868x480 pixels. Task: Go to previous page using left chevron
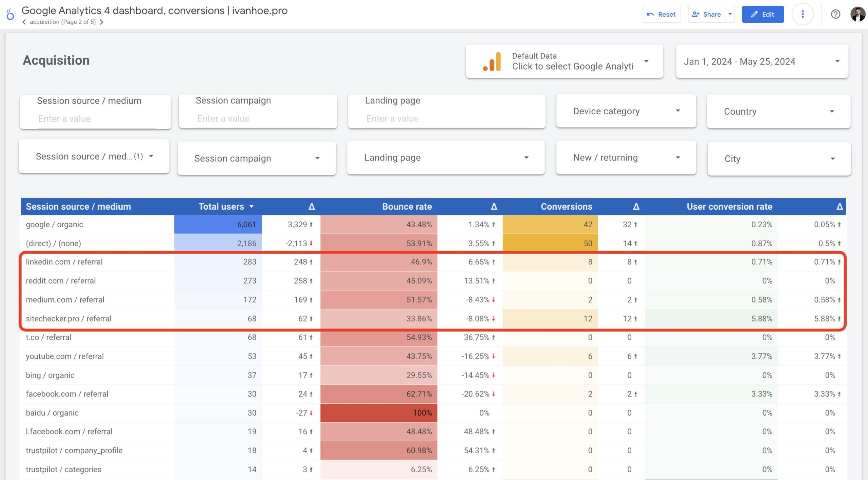tap(24, 22)
